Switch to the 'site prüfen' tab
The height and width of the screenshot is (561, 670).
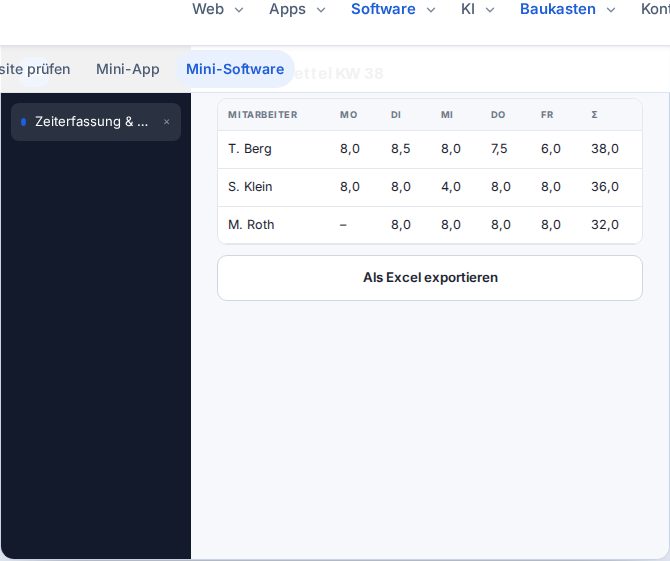[x=35, y=69]
